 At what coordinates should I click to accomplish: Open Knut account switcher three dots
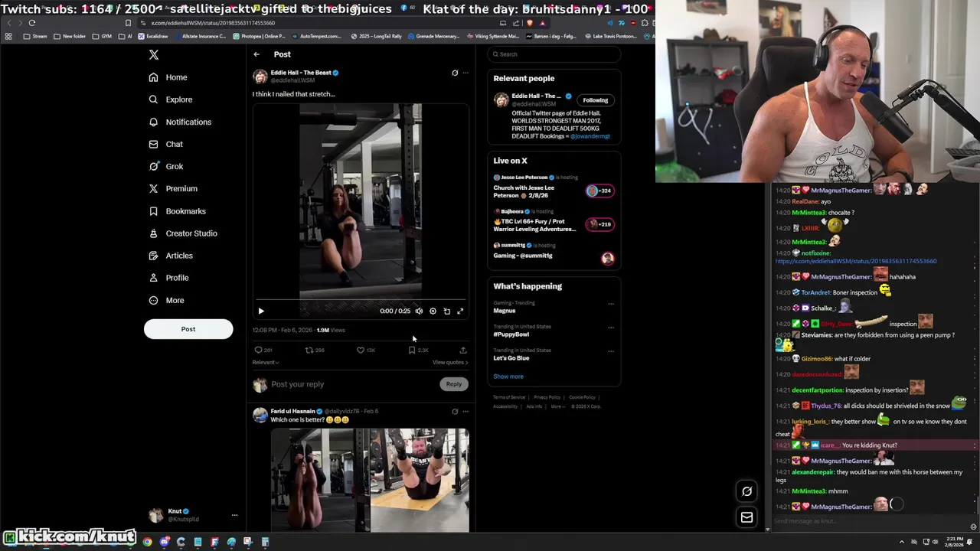[234, 515]
